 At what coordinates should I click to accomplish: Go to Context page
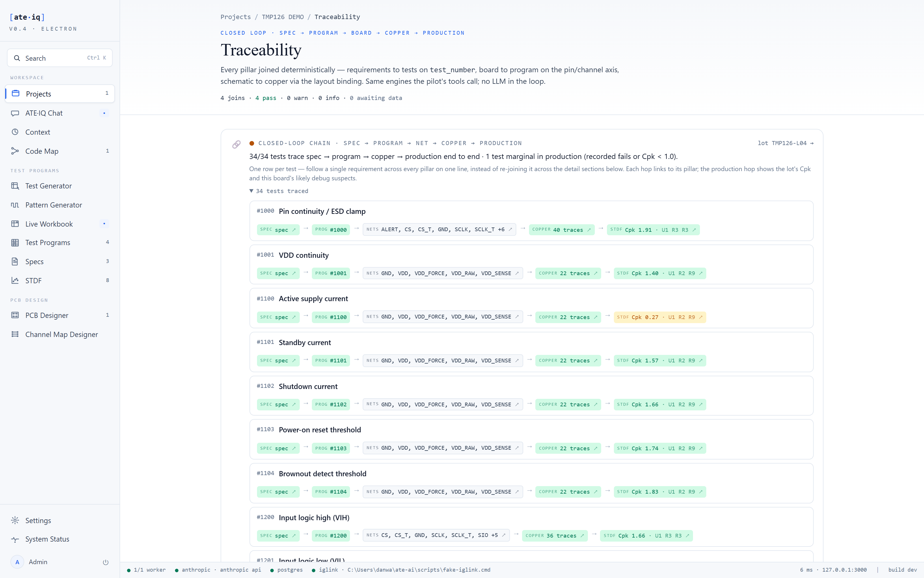[x=60, y=132]
